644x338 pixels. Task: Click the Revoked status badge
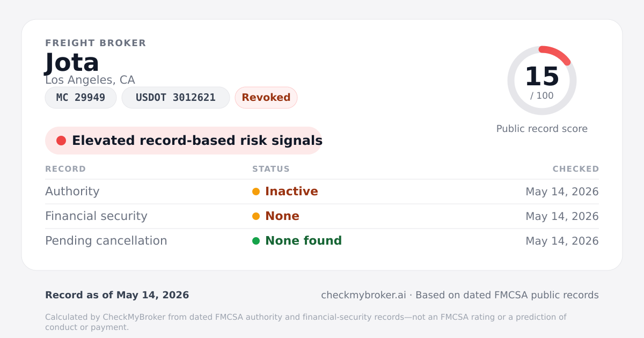(x=266, y=98)
